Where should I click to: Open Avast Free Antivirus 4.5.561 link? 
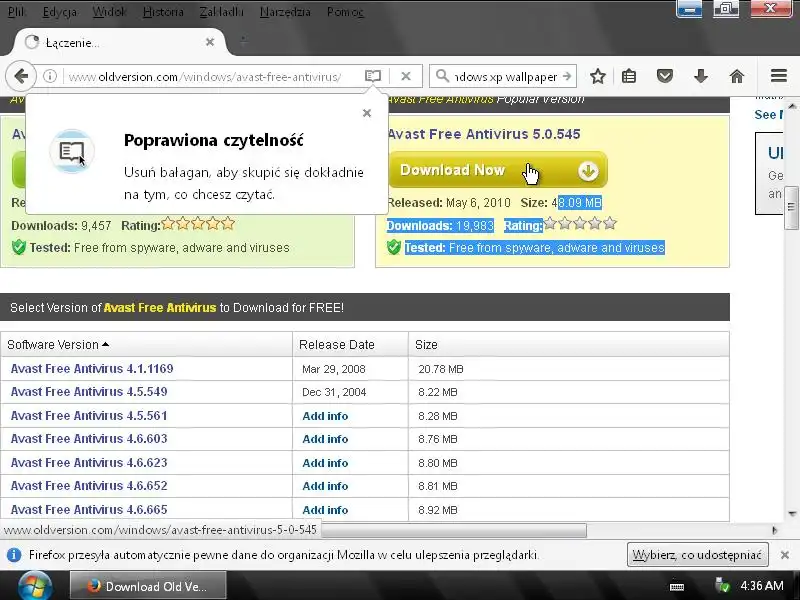(89, 416)
